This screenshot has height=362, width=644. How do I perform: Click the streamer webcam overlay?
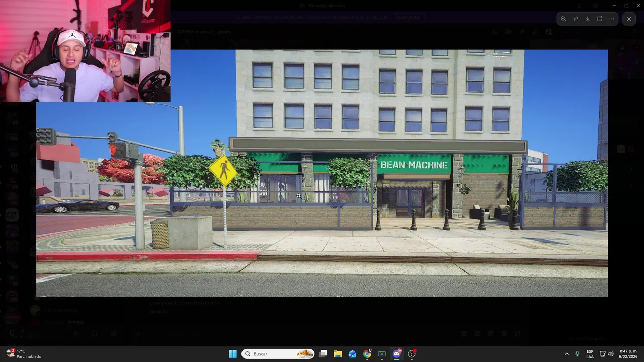click(85, 51)
